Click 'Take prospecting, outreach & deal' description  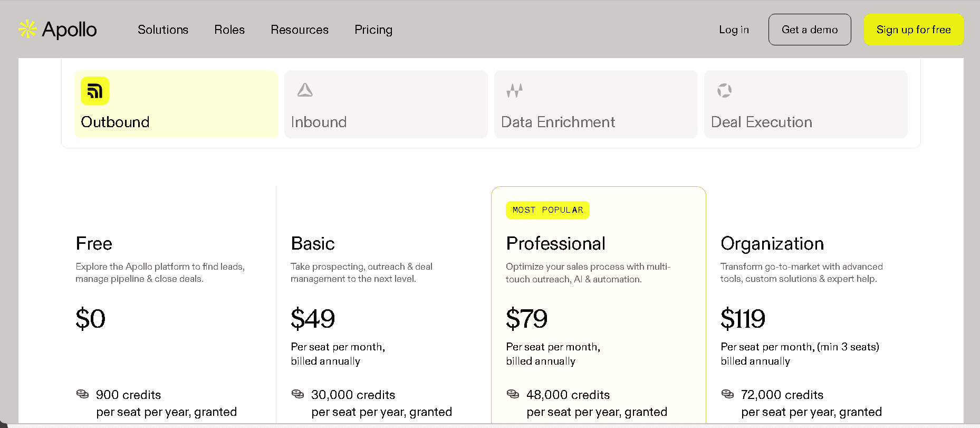[x=361, y=272]
